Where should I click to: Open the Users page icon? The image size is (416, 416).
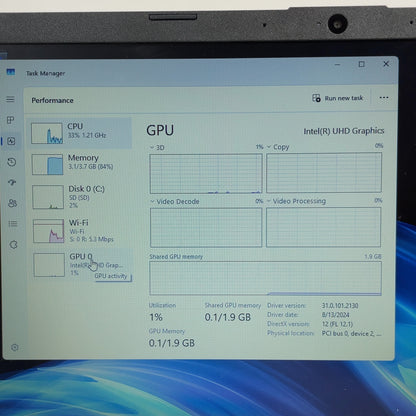tap(12, 203)
